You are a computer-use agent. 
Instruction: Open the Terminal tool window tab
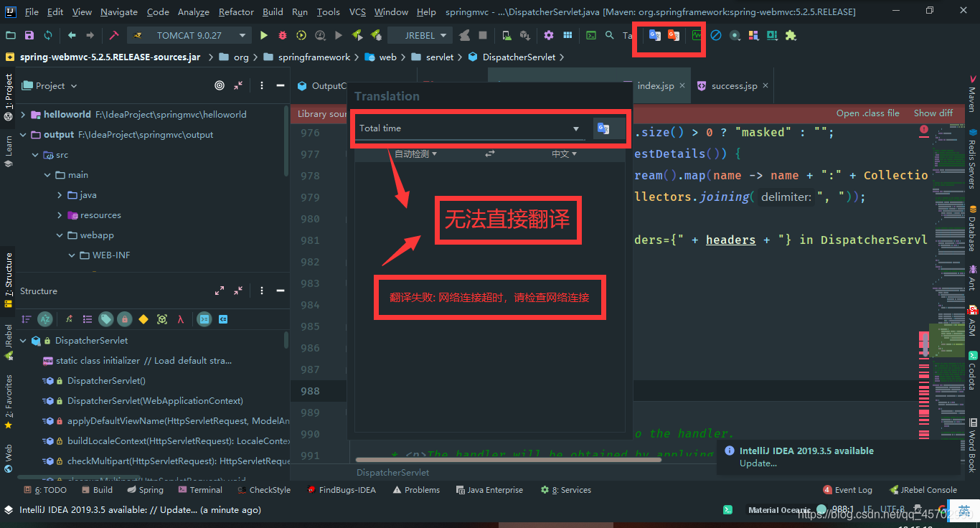200,490
